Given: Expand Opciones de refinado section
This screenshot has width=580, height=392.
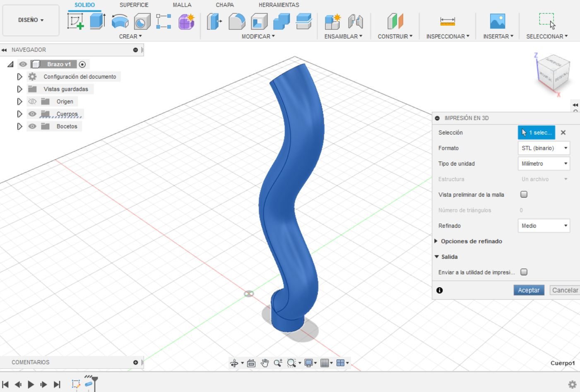Looking at the screenshot, I should click(x=436, y=241).
